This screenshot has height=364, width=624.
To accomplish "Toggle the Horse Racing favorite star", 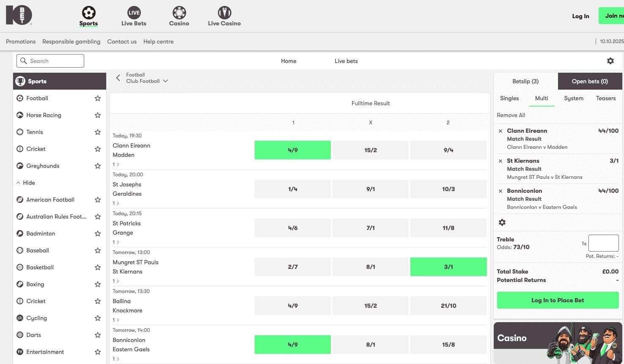I will pos(98,115).
